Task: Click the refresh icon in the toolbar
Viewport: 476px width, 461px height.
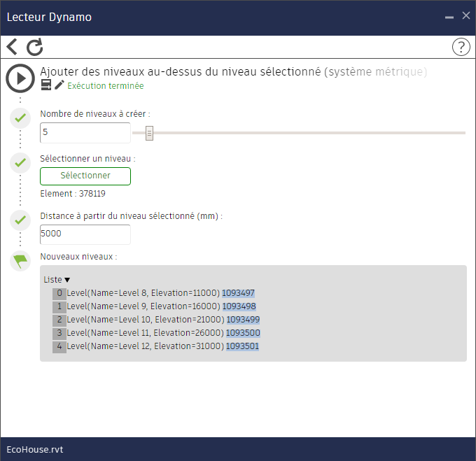Action: pos(34,47)
